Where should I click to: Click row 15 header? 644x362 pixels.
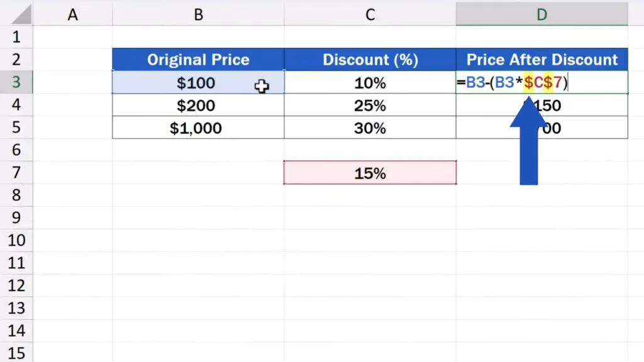(x=16, y=352)
